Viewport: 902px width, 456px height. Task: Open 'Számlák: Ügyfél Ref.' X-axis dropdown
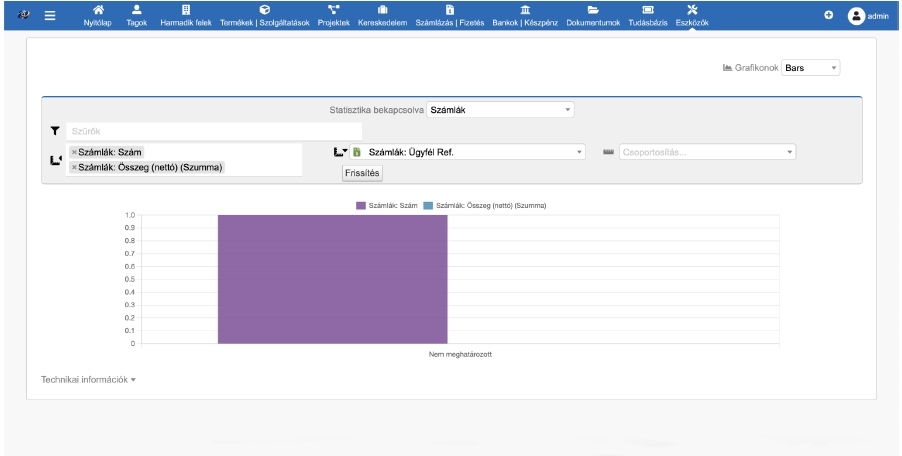(x=470, y=152)
